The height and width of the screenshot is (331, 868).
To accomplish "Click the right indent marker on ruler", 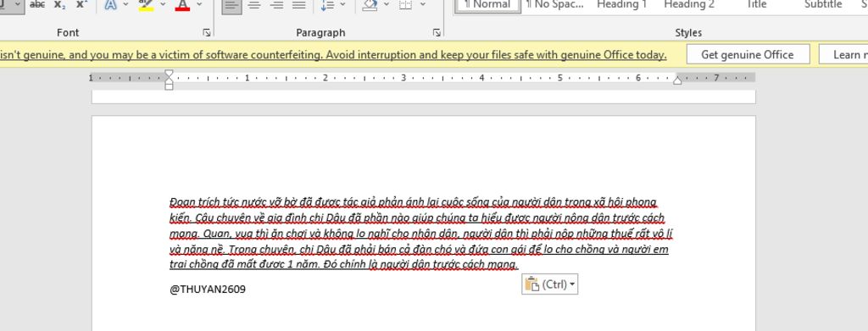I will click(677, 80).
